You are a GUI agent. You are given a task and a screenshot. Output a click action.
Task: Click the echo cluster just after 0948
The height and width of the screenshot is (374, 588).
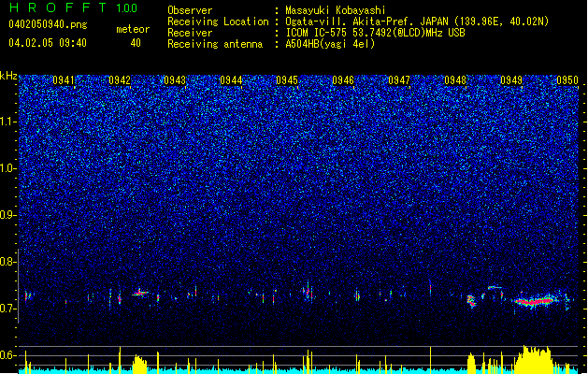pos(471,301)
